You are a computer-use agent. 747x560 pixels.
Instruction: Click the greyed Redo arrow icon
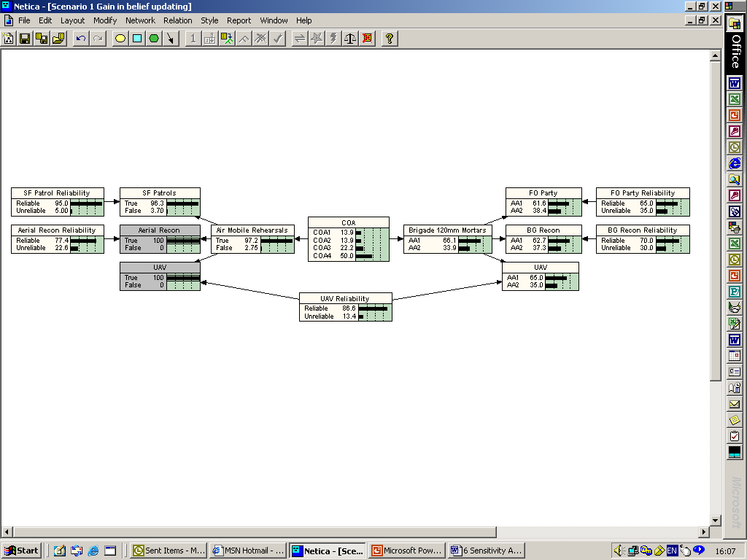98,39
